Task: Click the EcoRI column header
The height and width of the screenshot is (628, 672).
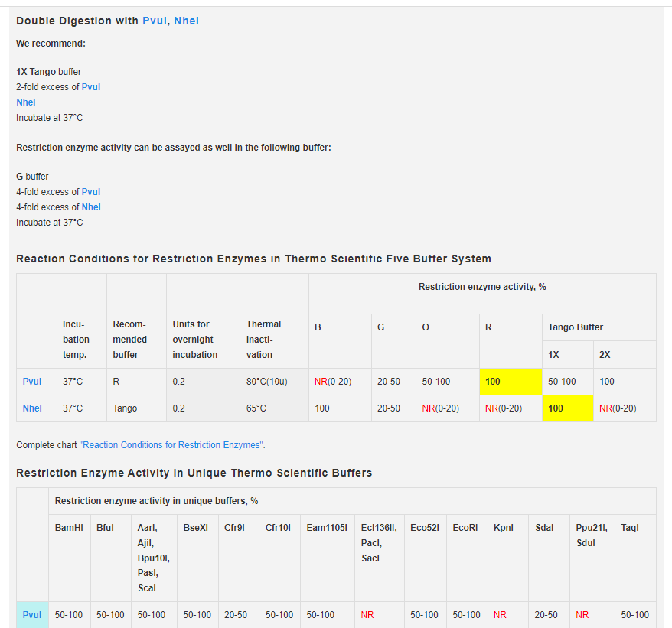Action: pyautogui.click(x=466, y=527)
